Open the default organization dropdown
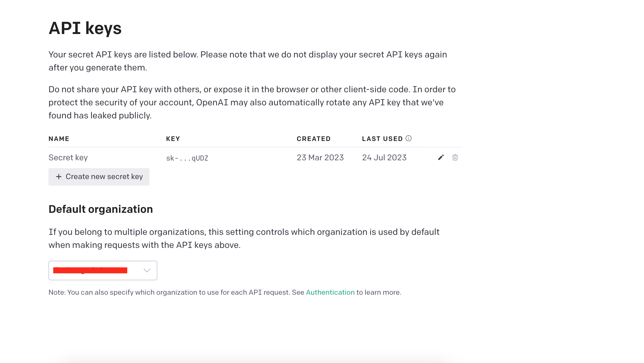Screen dimensions: 644x363 (x=103, y=270)
